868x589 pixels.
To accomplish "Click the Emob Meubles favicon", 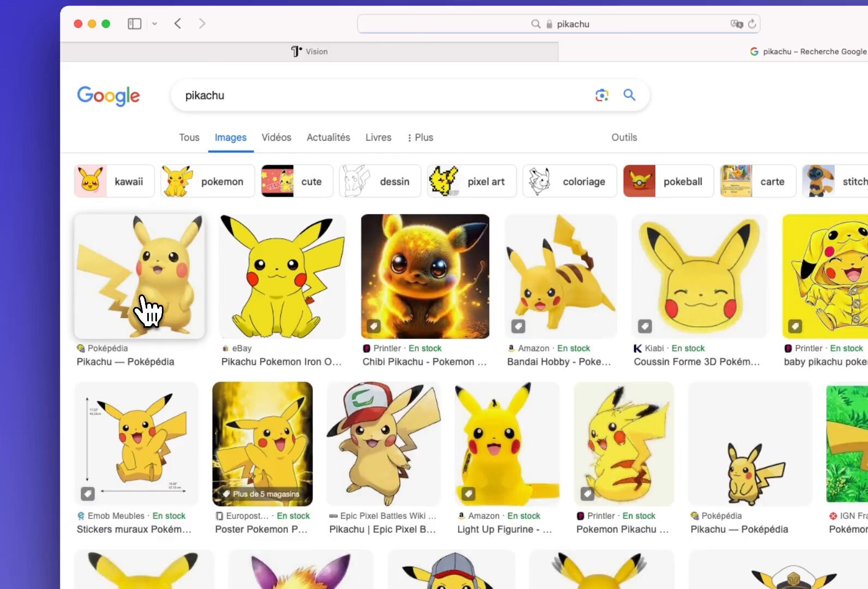I will coord(81,516).
